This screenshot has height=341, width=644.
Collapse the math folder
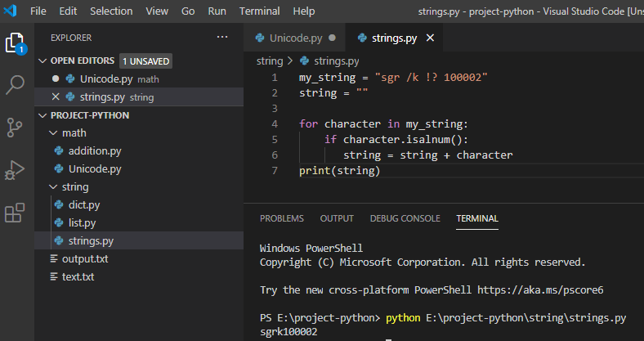(53, 133)
